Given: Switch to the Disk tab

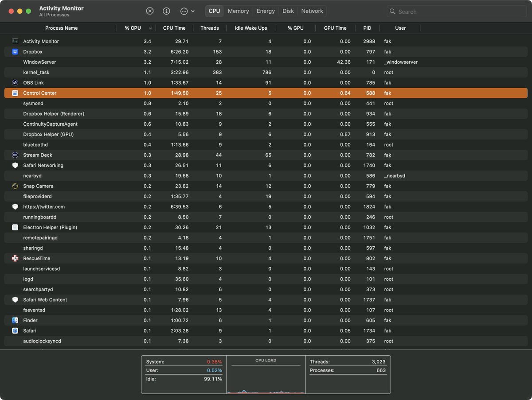Looking at the screenshot, I should pyautogui.click(x=288, y=11).
